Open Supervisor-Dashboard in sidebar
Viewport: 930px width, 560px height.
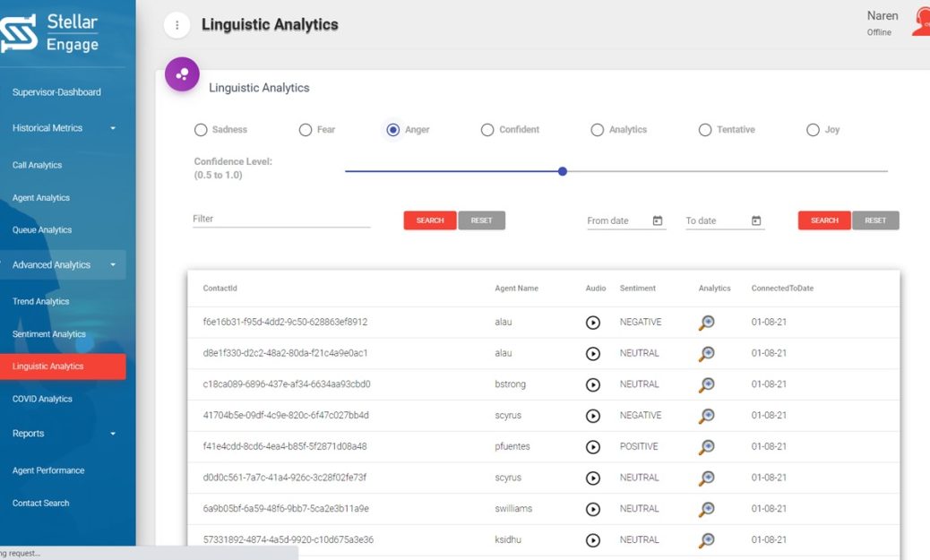pos(57,92)
